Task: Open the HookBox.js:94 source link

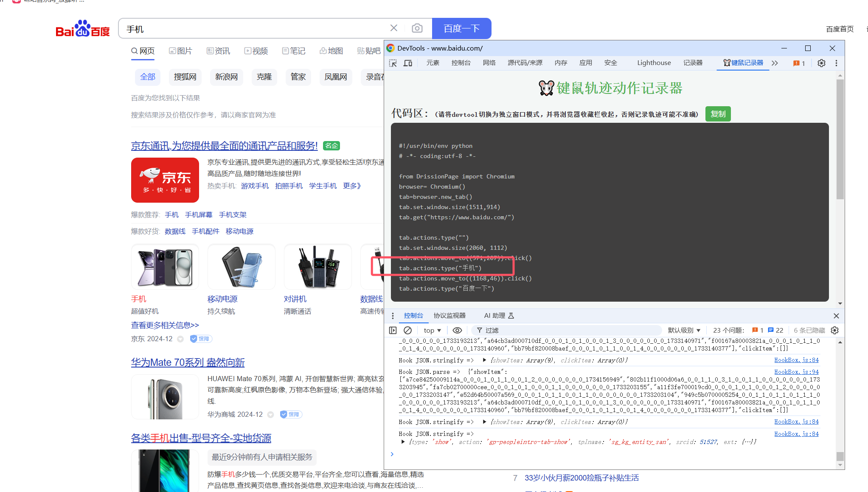Action: pyautogui.click(x=796, y=371)
